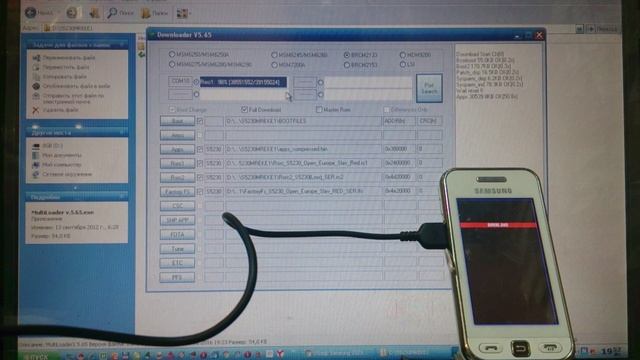The height and width of the screenshot is (360, 640).
Task: Click the SHP APP file button
Action: tap(177, 220)
